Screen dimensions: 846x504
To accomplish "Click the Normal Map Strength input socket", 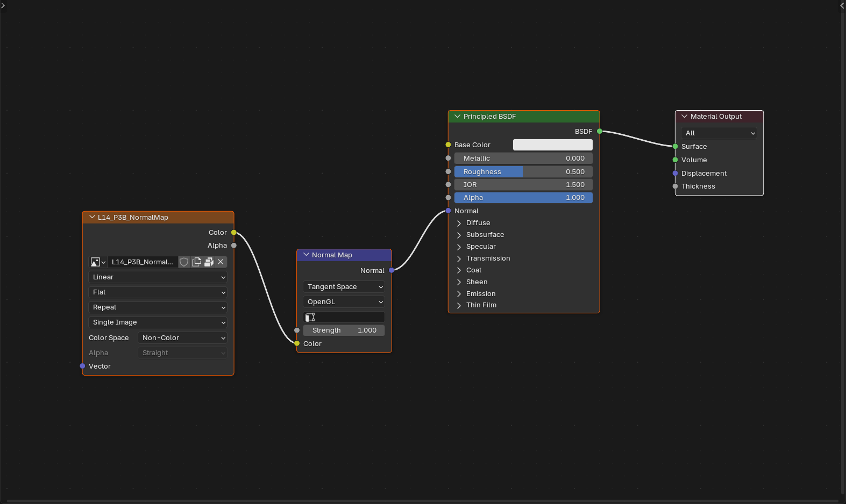I will [x=297, y=330].
